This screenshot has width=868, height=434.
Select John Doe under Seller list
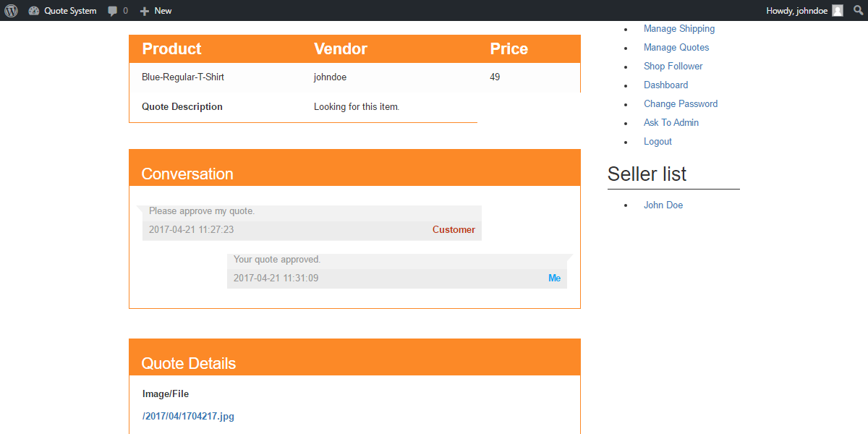[663, 205]
